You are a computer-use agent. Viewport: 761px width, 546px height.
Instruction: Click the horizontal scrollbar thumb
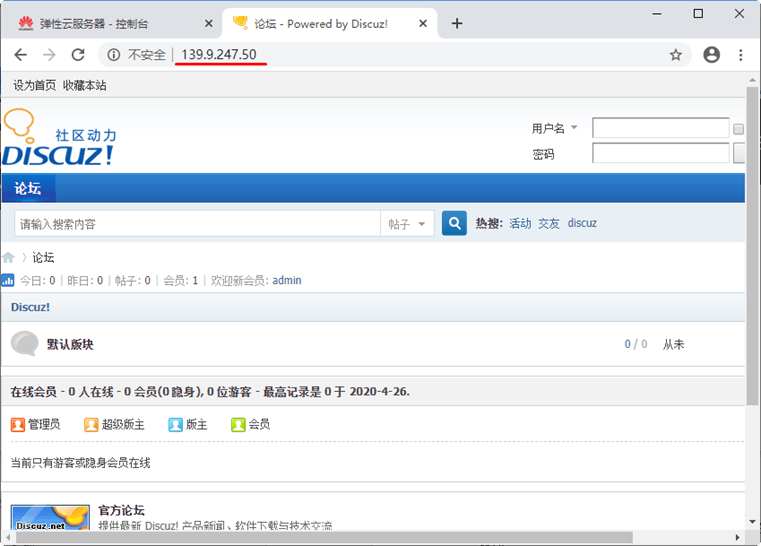pyautogui.click(x=324, y=537)
